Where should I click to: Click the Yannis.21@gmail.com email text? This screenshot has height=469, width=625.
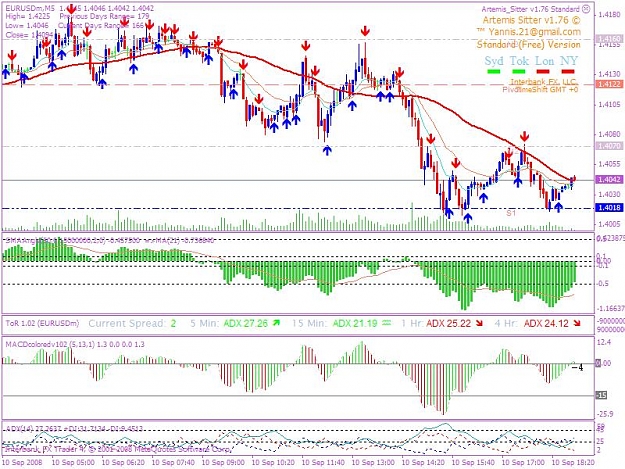535,32
